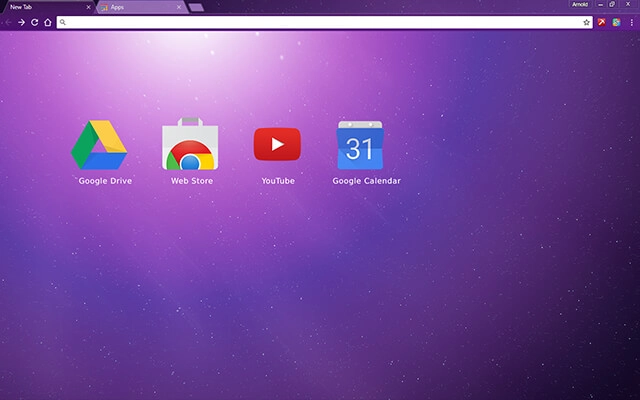This screenshot has width=640, height=400.
Task: Launch the Chrome Web Store app icon
Action: click(190, 144)
